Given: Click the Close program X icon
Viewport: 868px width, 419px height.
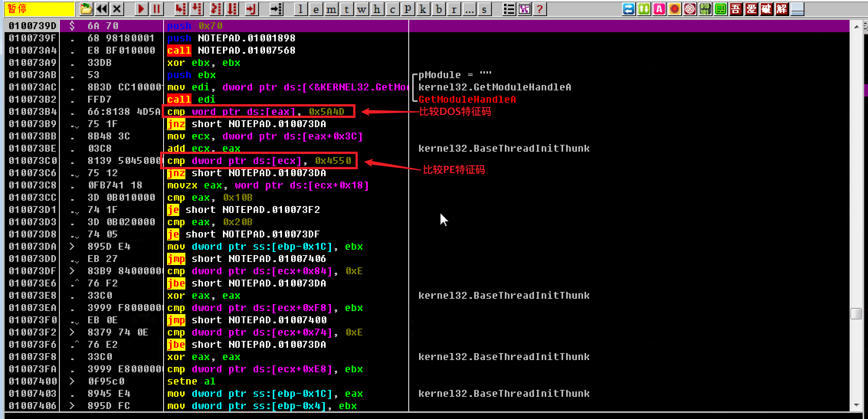Looking at the screenshot, I should tap(118, 9).
